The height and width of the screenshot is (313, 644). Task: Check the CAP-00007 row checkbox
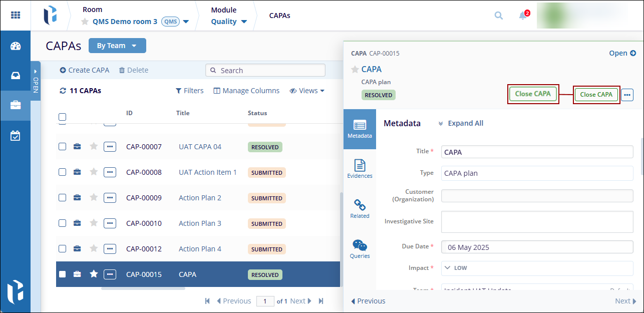[63, 147]
